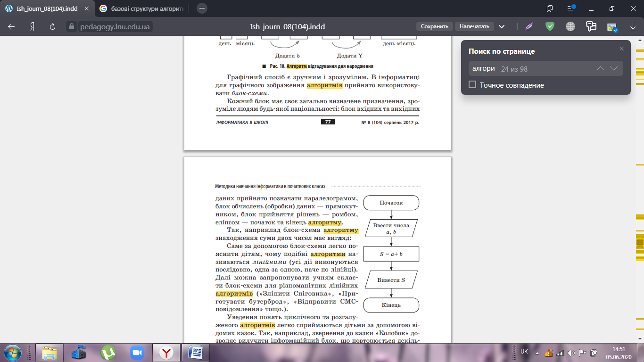Reload the page with the refresh icon
Viewport: 644px width, 362px height.
click(52, 27)
